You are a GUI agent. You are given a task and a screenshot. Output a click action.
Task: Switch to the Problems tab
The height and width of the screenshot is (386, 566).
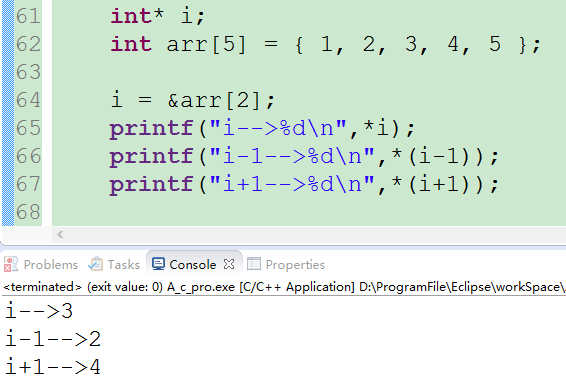click(x=41, y=265)
